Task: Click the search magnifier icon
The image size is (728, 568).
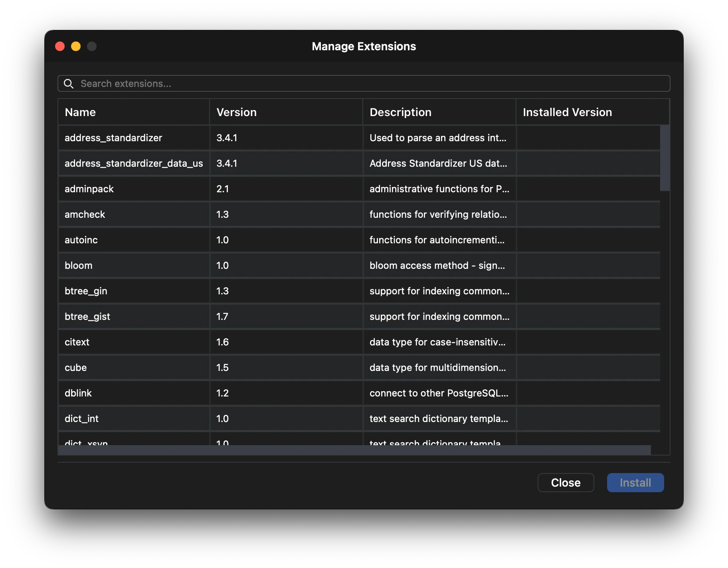Action: pos(69,84)
